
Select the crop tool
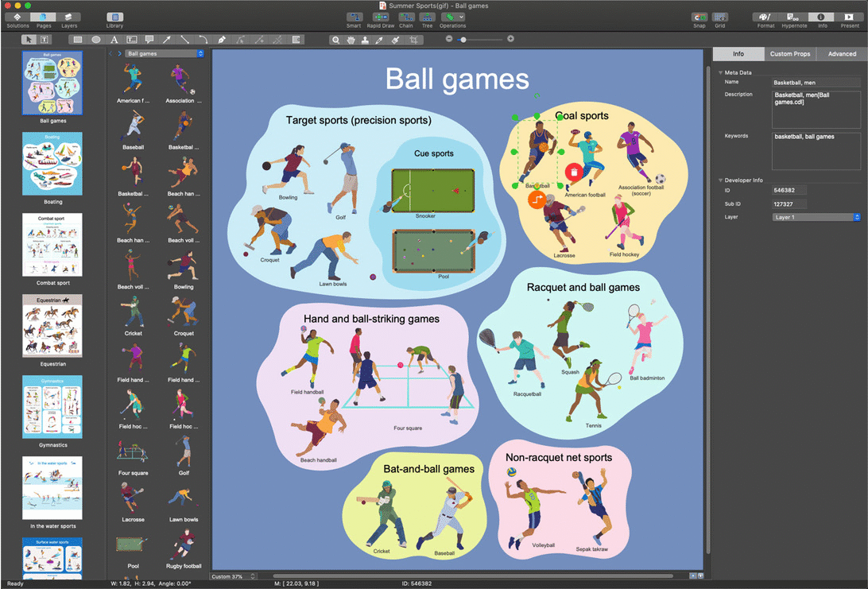pyautogui.click(x=413, y=40)
